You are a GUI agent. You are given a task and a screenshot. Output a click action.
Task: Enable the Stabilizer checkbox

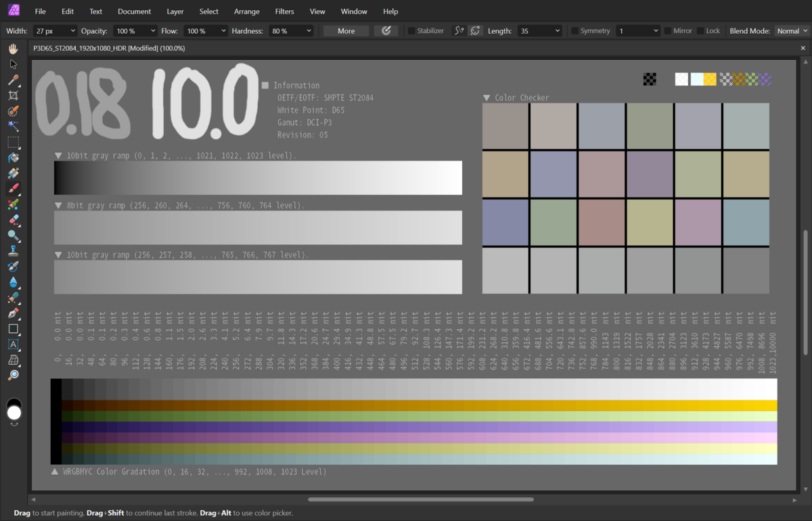tap(411, 31)
